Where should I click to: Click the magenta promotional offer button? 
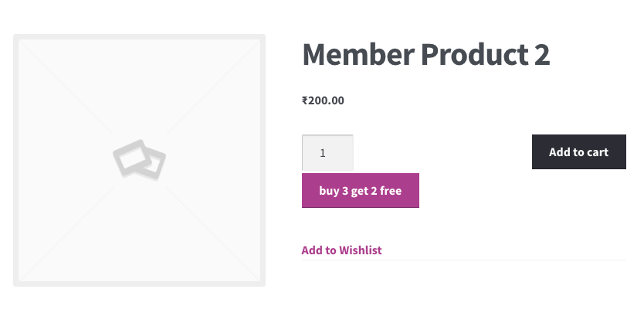click(360, 190)
